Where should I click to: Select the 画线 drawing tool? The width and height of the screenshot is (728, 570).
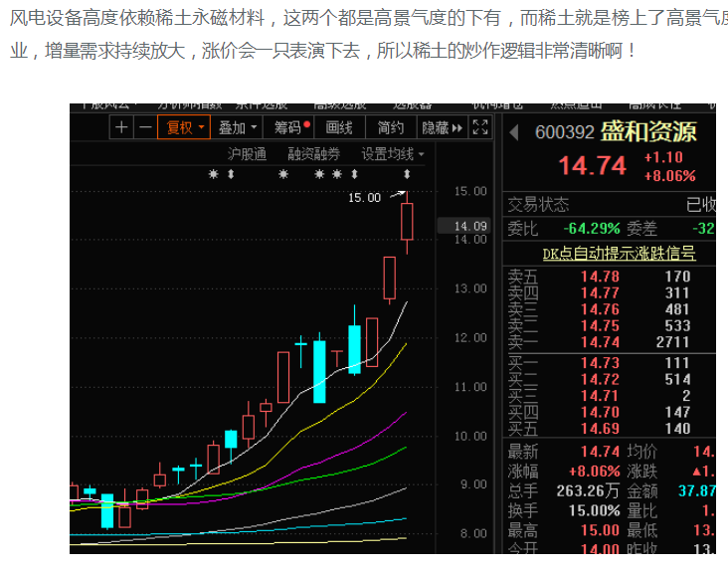[x=339, y=127]
